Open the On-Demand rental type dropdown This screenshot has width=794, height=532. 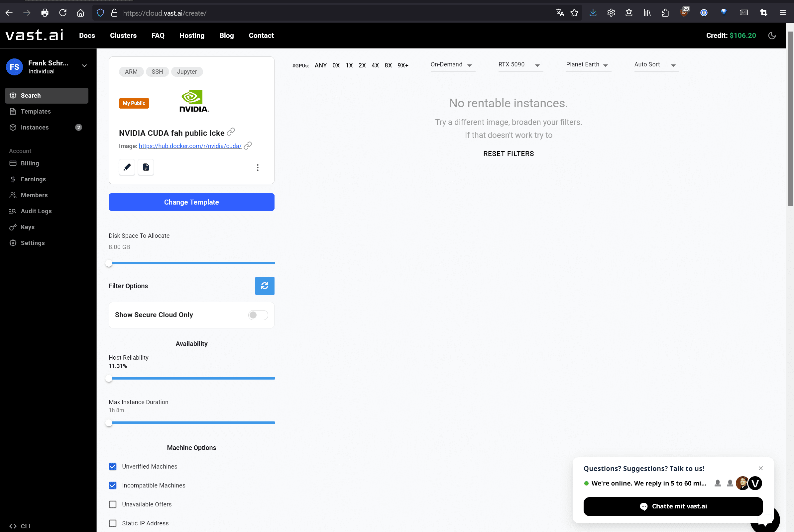pyautogui.click(x=452, y=64)
